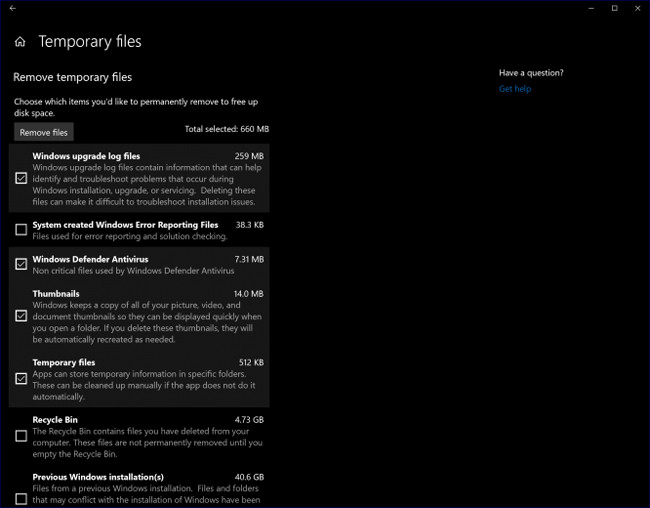Click the back arrow in the title bar
This screenshot has width=650, height=508.
coord(12,8)
